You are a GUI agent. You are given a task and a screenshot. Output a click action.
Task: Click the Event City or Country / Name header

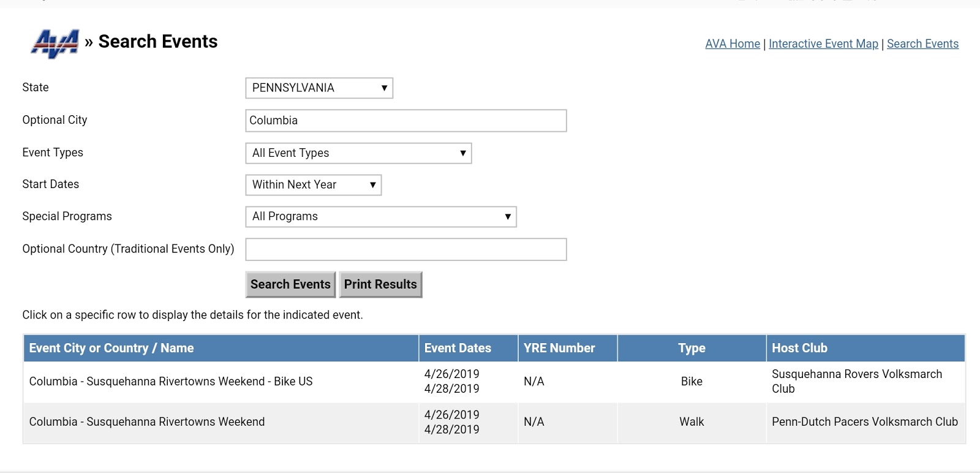(111, 348)
